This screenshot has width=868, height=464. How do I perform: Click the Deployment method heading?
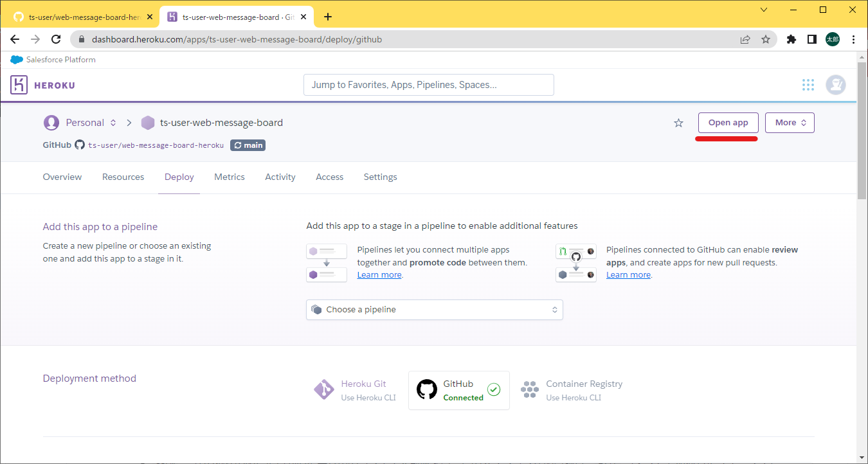pos(89,379)
